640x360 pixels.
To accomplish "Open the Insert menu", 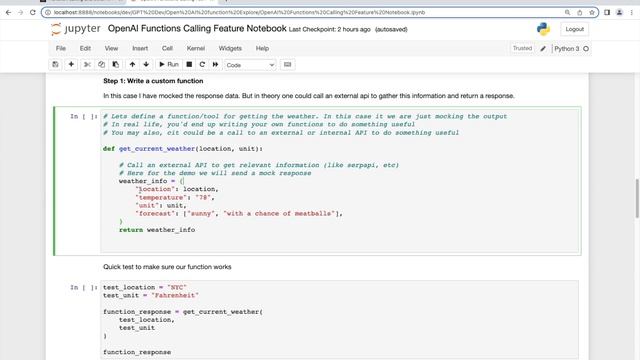I will point(140,48).
